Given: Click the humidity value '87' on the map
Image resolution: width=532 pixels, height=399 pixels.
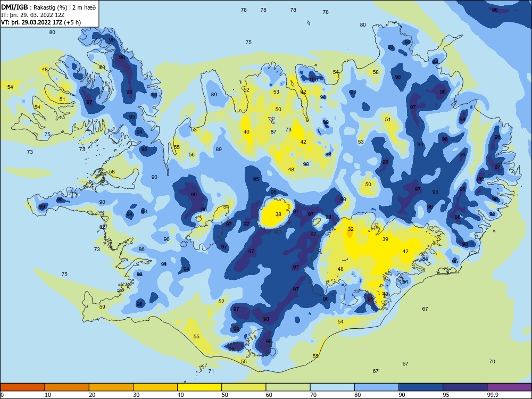Looking at the screenshot, I should click(x=273, y=131).
